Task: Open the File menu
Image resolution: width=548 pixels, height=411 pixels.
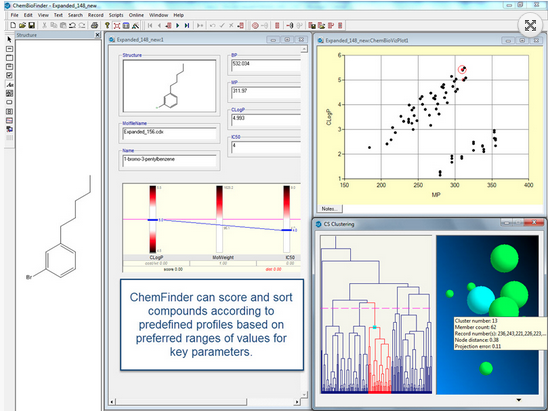Action: coord(14,15)
